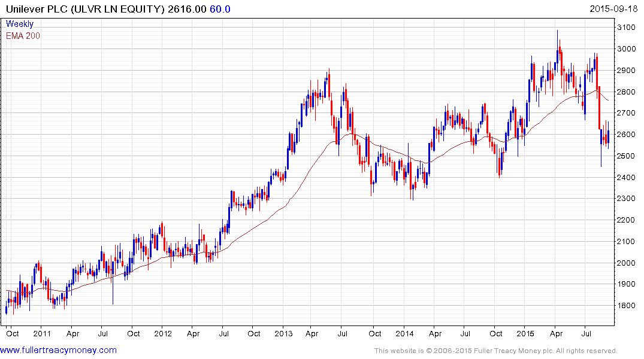The height and width of the screenshot is (359, 644).
Task: Click the 1800 price axis label
Action: point(627,305)
